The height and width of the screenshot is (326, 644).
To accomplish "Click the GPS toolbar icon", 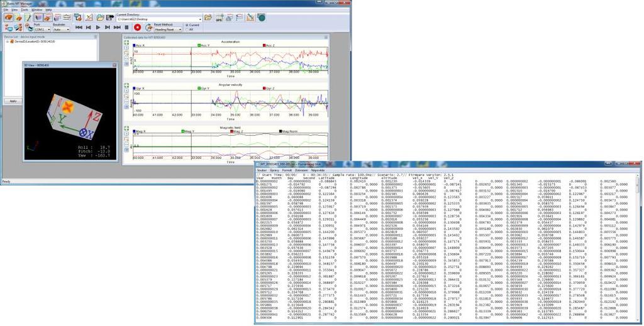I will coord(219,18).
